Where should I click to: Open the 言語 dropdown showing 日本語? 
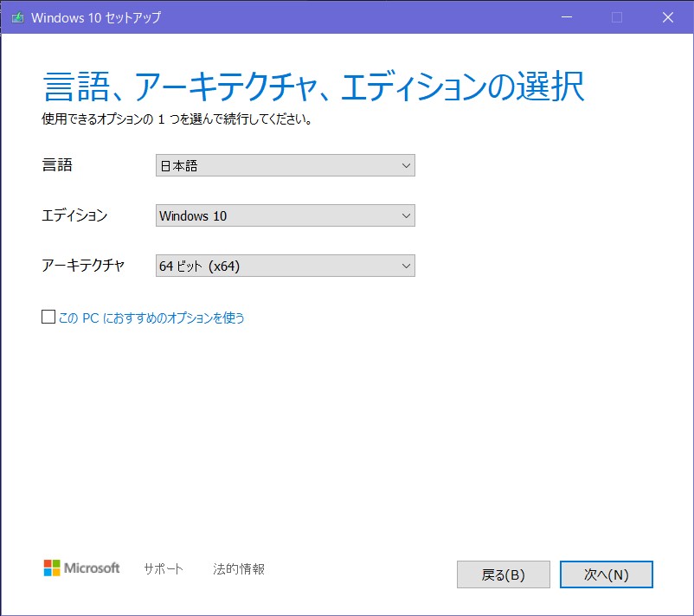click(286, 165)
